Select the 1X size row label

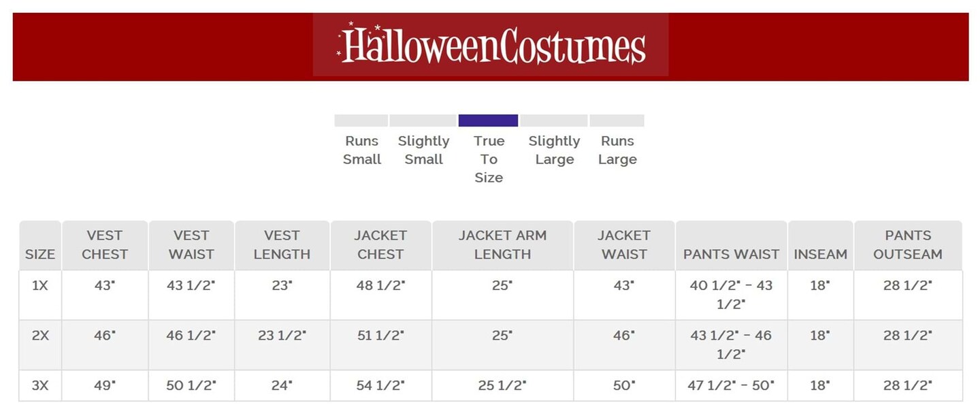40,286
